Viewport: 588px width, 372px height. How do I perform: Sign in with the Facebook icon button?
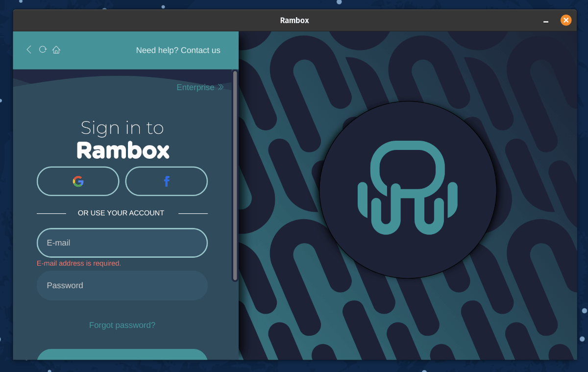click(x=167, y=181)
